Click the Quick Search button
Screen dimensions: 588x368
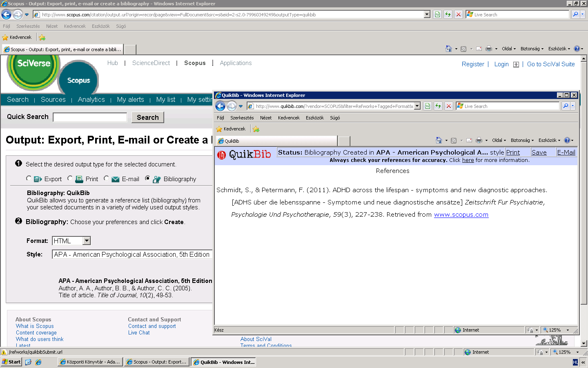coord(148,117)
